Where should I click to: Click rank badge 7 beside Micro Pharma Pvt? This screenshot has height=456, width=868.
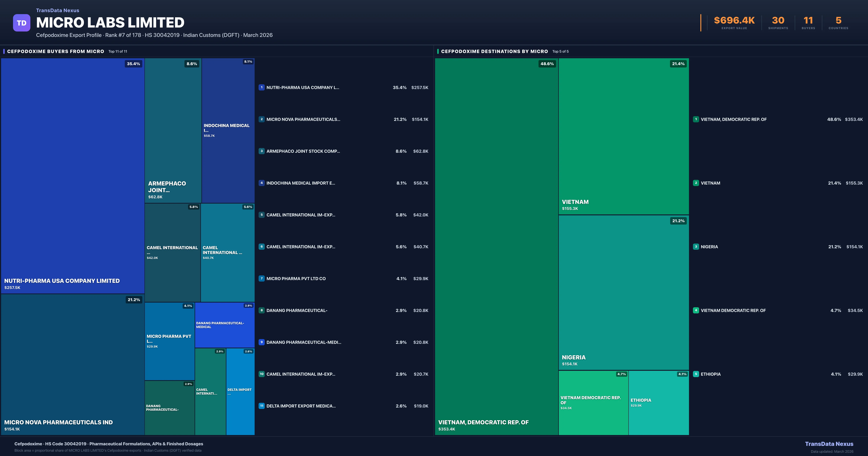click(261, 279)
